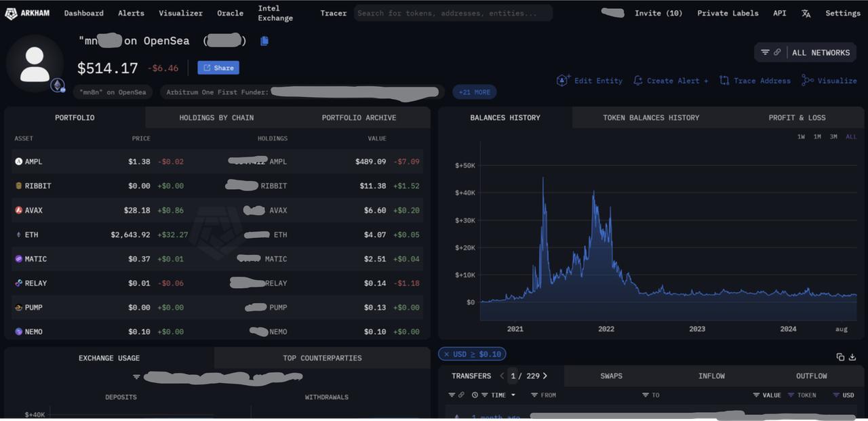Viewport: 868px width, 421px height.
Task: Expand the +21 MORE tags
Action: [x=475, y=92]
